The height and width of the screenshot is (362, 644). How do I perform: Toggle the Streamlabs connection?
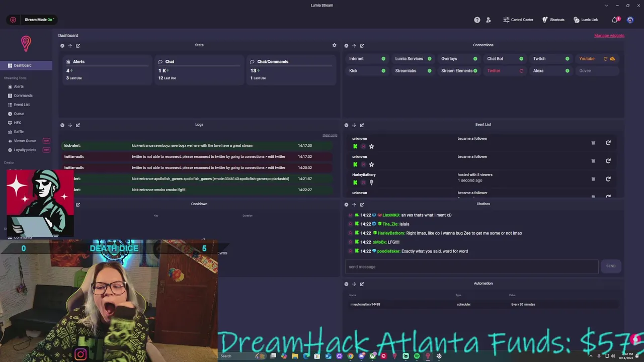(x=413, y=71)
